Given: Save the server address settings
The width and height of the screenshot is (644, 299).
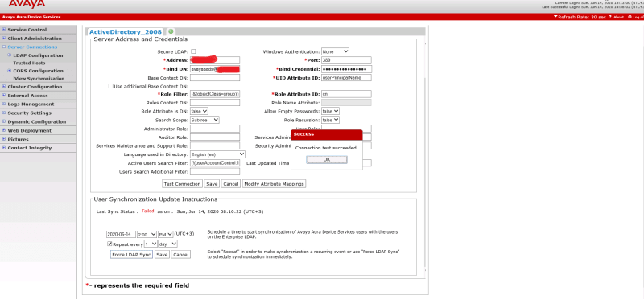Looking at the screenshot, I should [x=212, y=184].
